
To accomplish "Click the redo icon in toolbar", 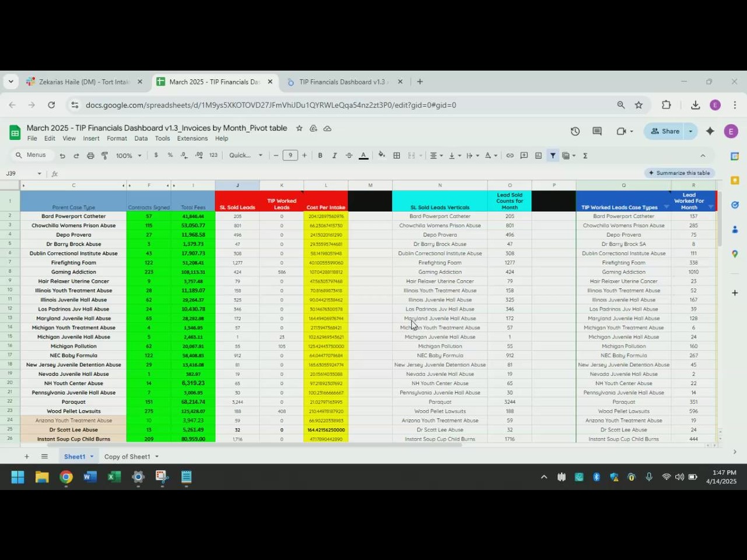I will pyautogui.click(x=76, y=156).
